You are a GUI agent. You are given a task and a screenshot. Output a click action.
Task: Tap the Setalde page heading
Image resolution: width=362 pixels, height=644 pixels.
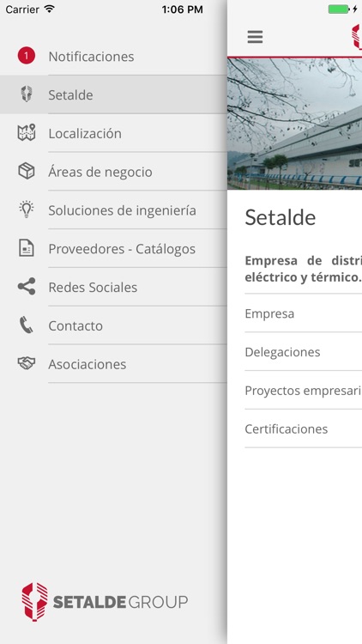[x=281, y=217]
